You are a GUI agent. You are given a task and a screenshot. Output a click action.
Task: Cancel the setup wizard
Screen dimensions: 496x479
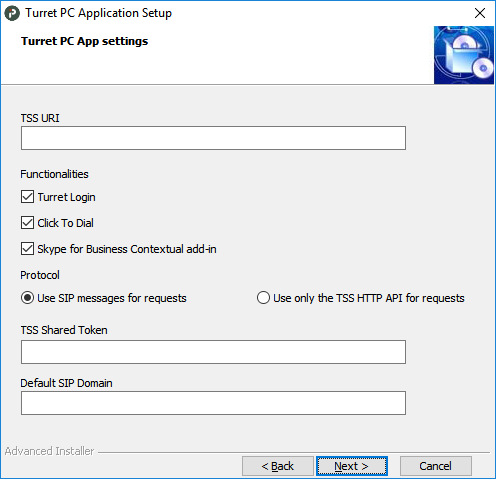point(436,466)
